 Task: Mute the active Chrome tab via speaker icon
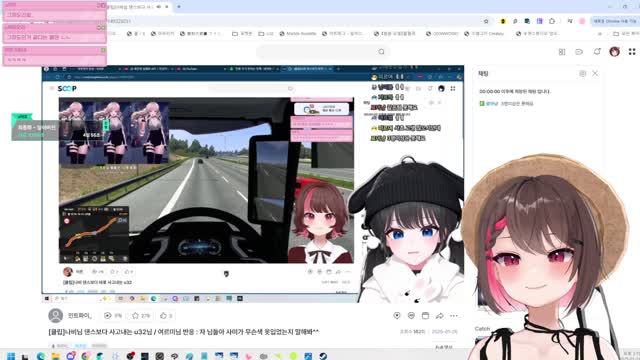pyautogui.click(x=158, y=7)
